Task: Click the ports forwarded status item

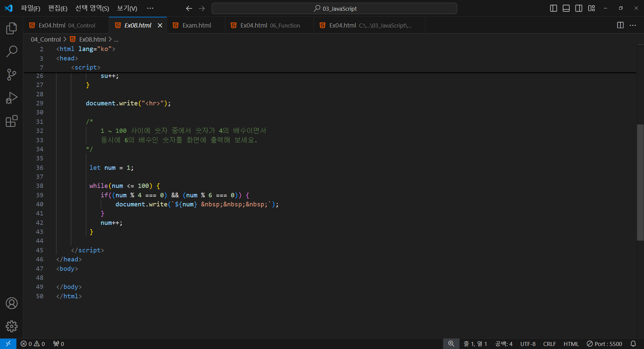Action: 59,344
